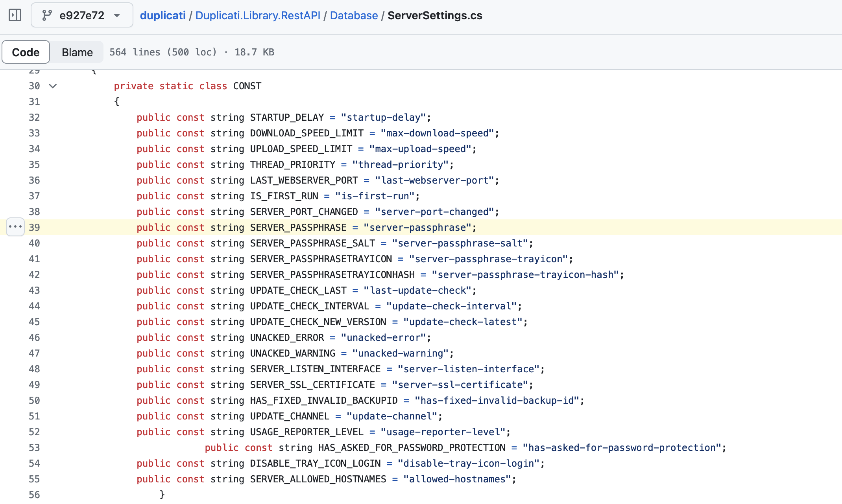The width and height of the screenshot is (842, 504).
Task: Click the CONST class name
Action: click(247, 86)
